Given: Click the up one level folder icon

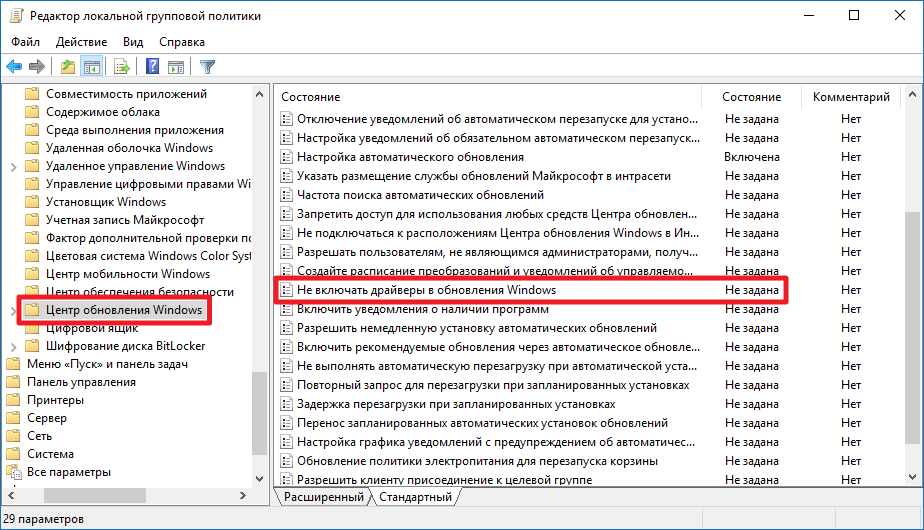Looking at the screenshot, I should coord(68,67).
